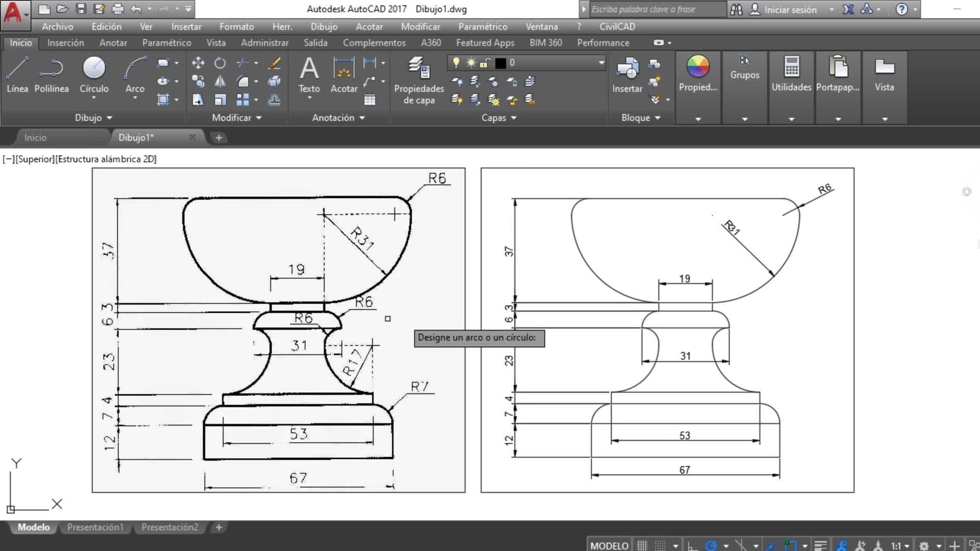Click the search keyword input field
This screenshot has height=551, width=980.
657,9
